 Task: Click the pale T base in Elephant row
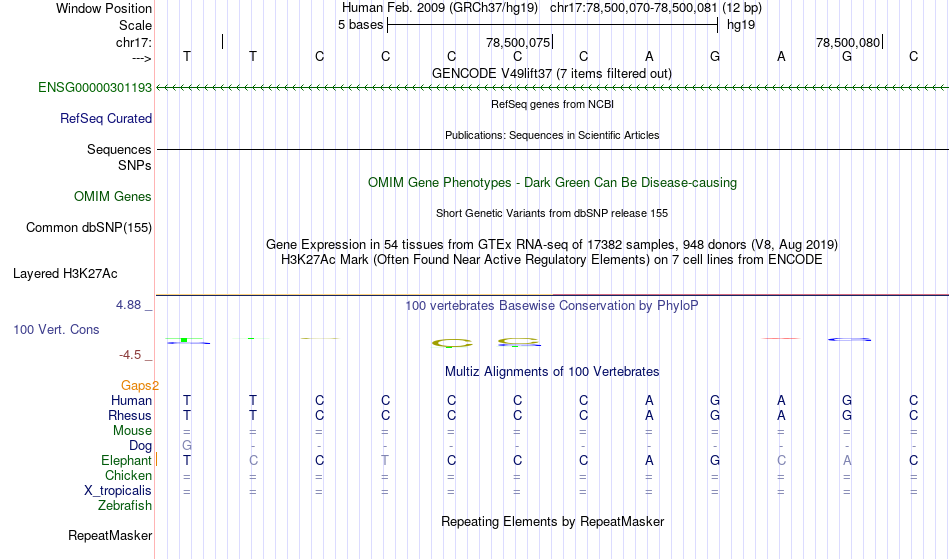385,460
